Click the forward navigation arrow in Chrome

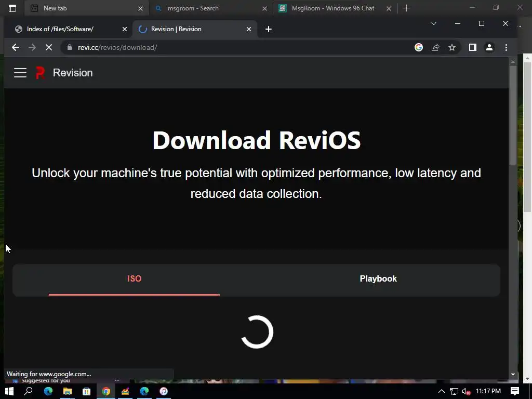tap(32, 47)
